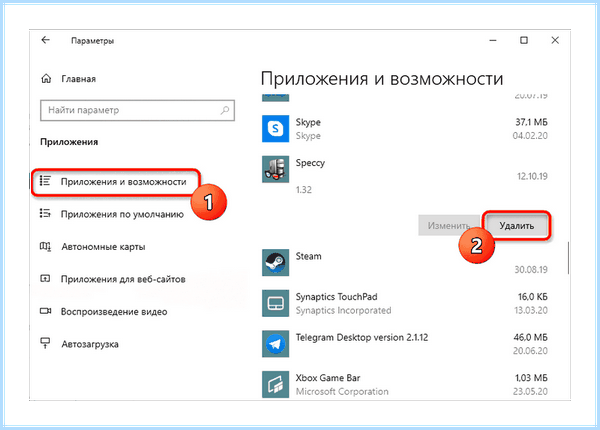Click the Приложения для веб-сайтов icon
The width and height of the screenshot is (600, 430).
[x=45, y=279]
